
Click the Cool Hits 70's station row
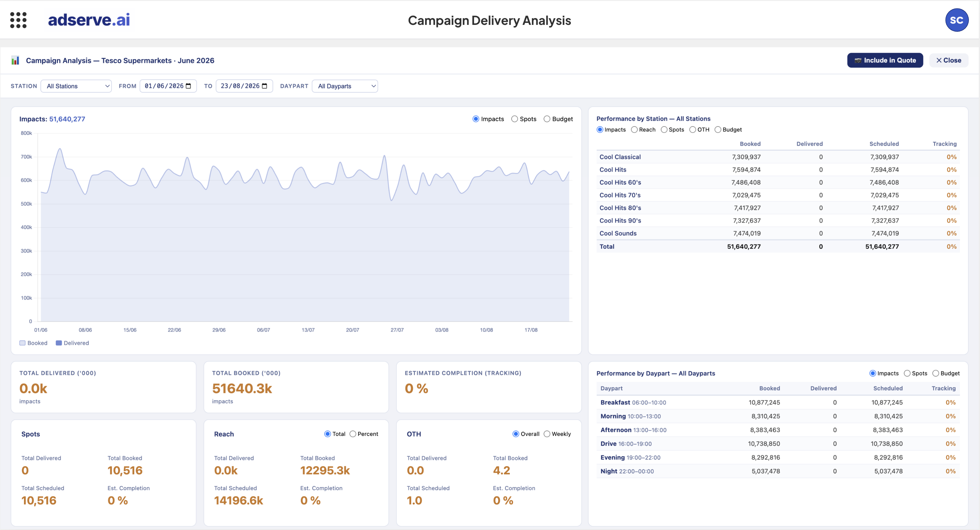778,195
